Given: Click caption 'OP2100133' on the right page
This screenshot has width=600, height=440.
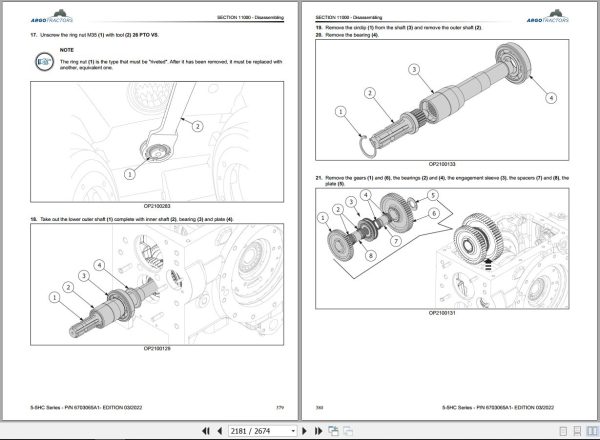Looking at the screenshot, I should [x=442, y=164].
